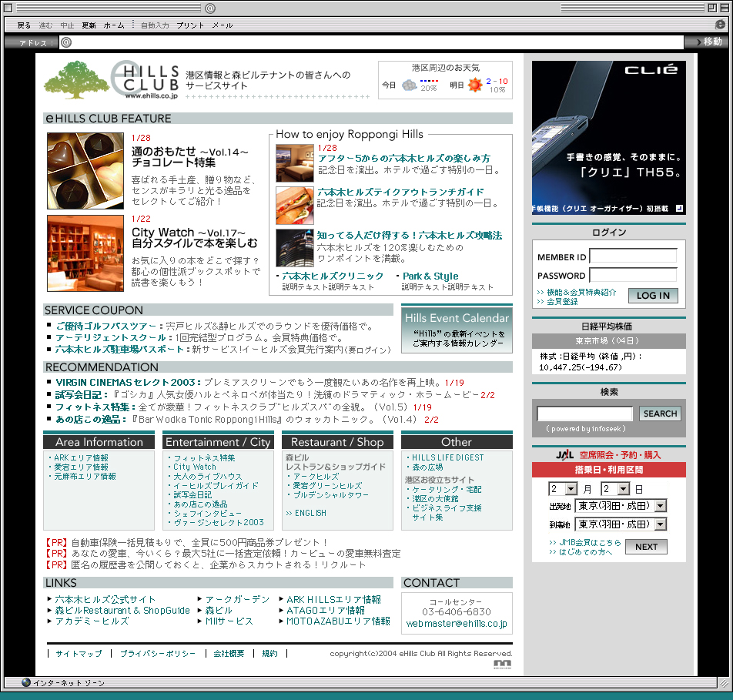Click the sunny weather icon for tomorrow
The image size is (733, 700).
[475, 85]
